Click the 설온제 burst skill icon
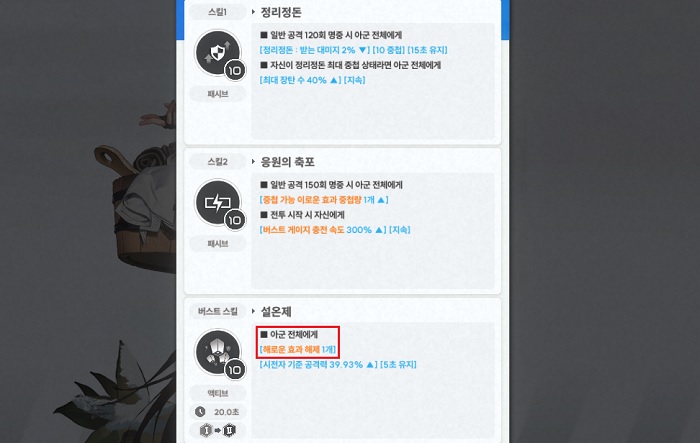Image resolution: width=700 pixels, height=443 pixels. pos(217,352)
